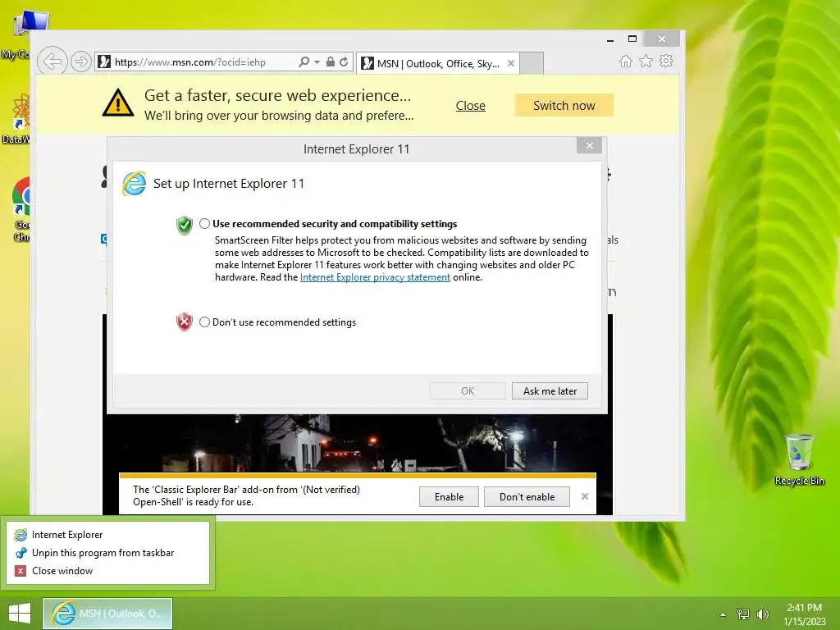Open Favorites star icon
Screen dimensions: 840x630
click(646, 61)
